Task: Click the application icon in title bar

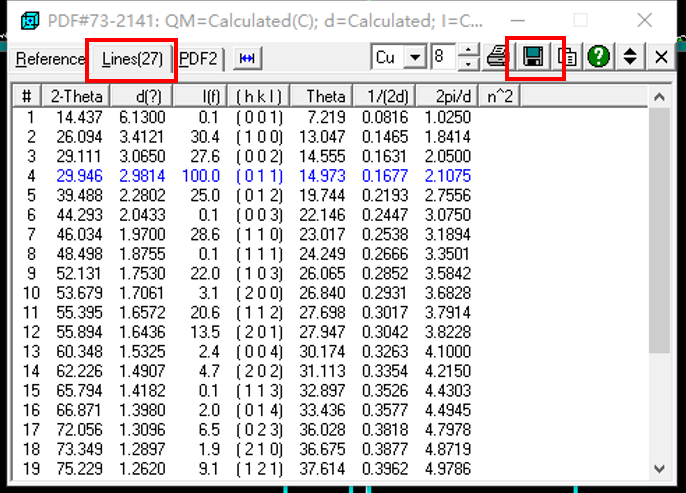Action: click(31, 20)
